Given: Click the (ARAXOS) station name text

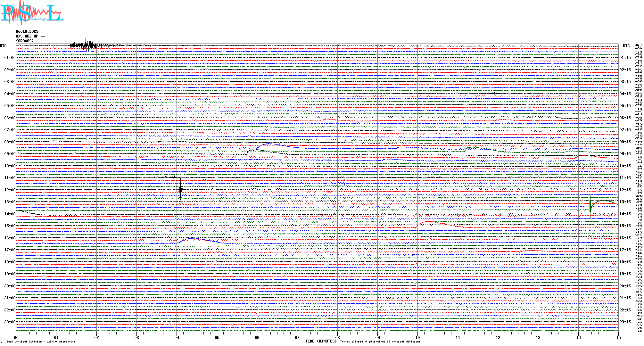Looking at the screenshot, I should click(25, 41).
